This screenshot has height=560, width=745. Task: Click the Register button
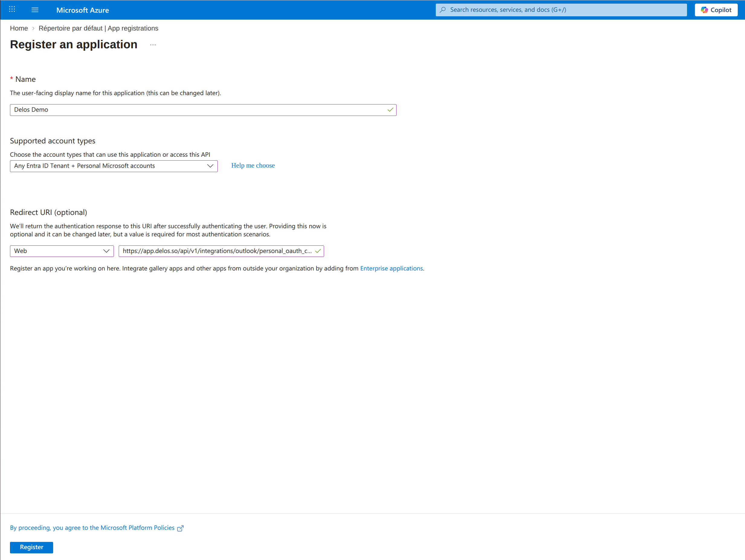[32, 547]
